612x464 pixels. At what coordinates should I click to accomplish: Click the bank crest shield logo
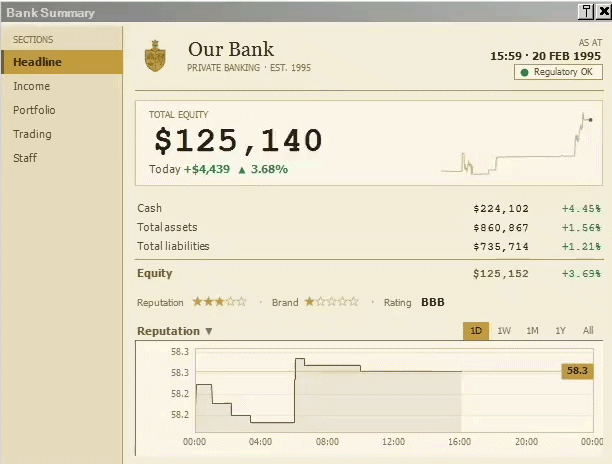pos(155,56)
